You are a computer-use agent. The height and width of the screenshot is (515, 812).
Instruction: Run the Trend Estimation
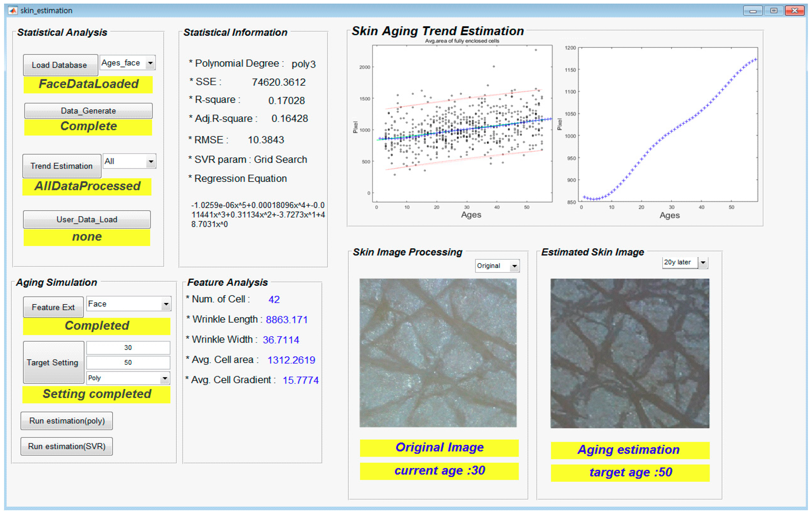click(x=62, y=166)
